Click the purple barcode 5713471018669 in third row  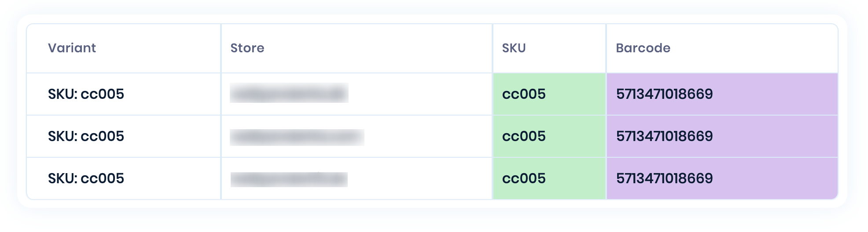(664, 178)
